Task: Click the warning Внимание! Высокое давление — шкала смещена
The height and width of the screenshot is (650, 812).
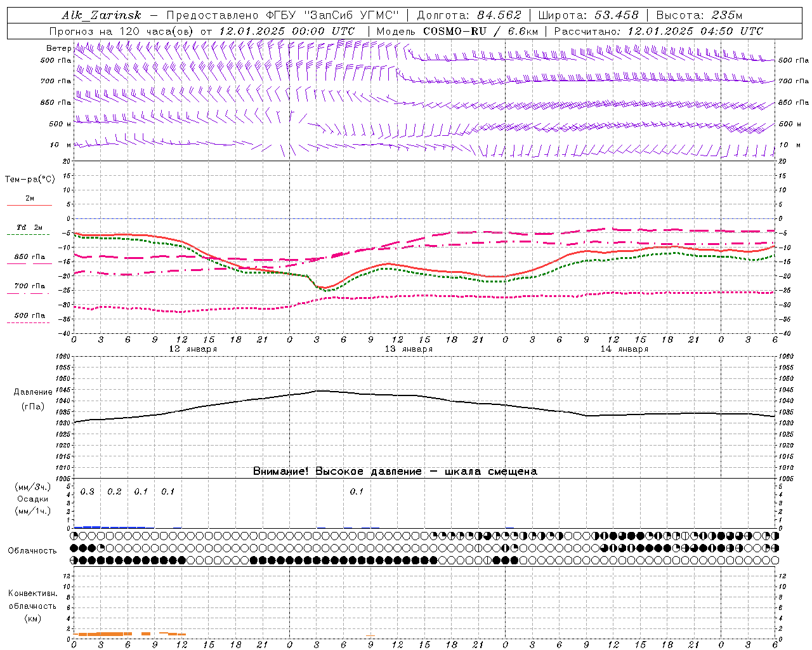Action: pyautogui.click(x=395, y=472)
